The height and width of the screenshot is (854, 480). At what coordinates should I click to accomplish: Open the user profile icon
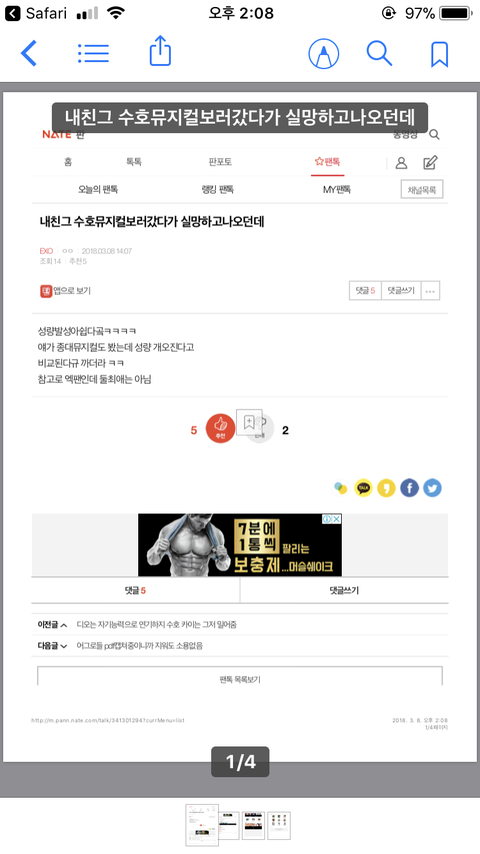pos(402,162)
